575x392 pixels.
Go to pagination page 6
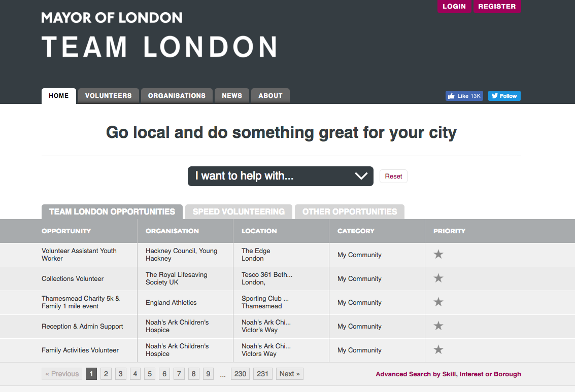[x=164, y=374]
